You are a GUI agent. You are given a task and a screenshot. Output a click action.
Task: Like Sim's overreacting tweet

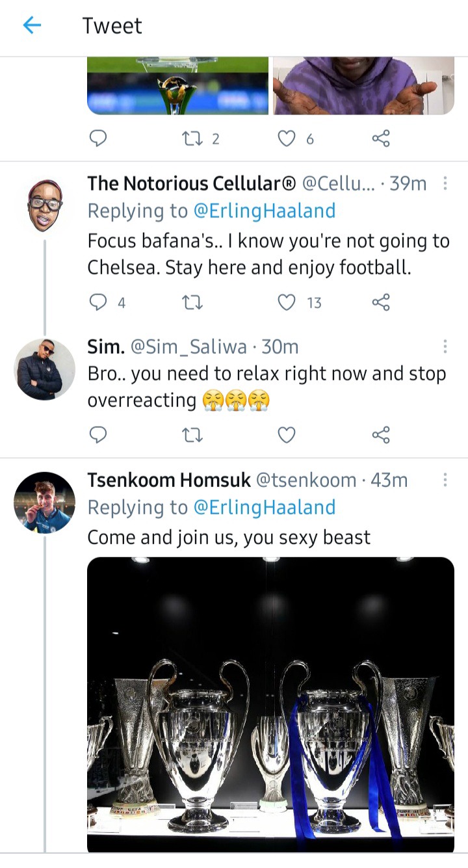coord(287,434)
